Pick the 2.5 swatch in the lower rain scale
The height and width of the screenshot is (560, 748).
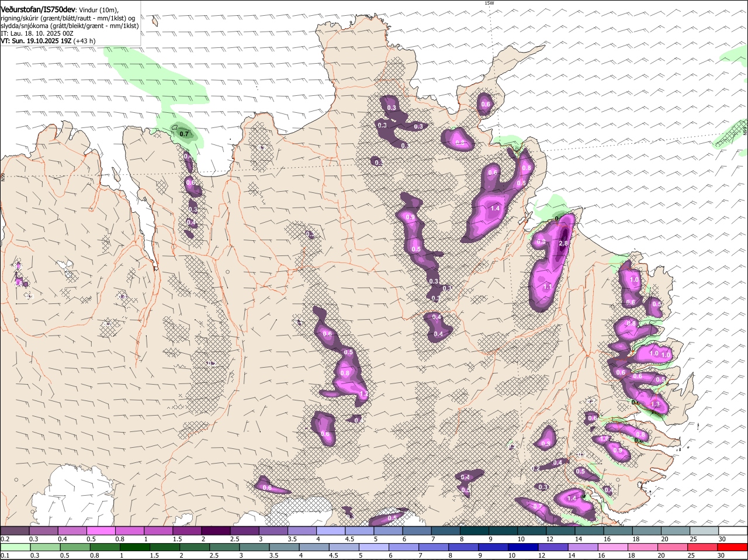[225, 547]
